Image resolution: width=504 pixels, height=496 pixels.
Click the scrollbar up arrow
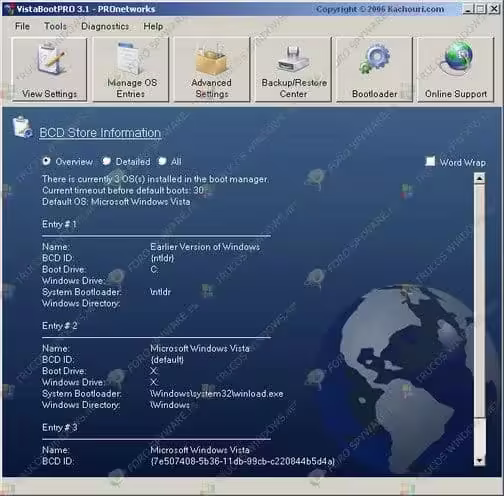coord(479,178)
